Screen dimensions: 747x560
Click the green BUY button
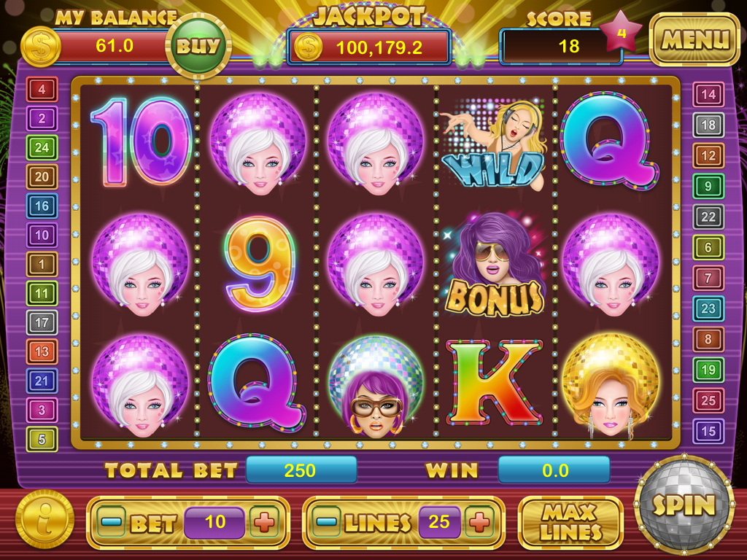coord(198,46)
